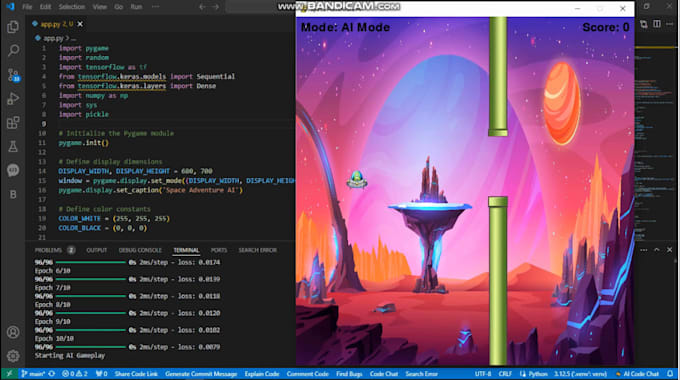Open the File menu

pyautogui.click(x=27, y=7)
